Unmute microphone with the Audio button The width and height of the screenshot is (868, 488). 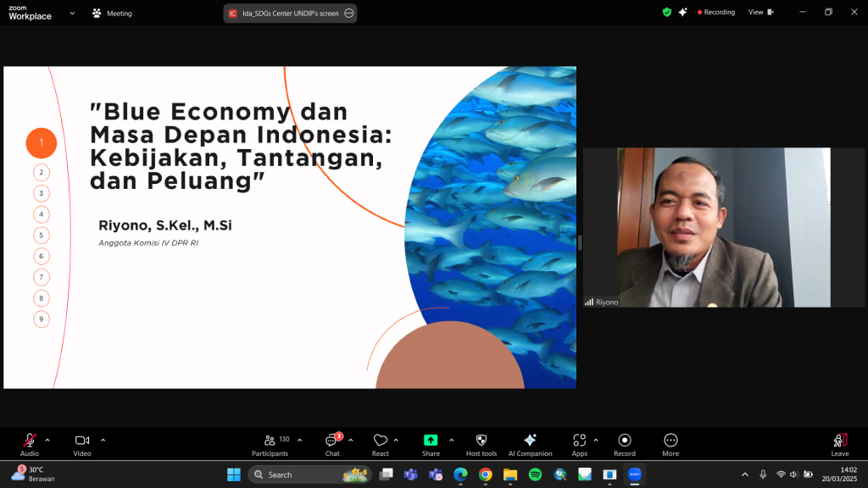(x=30, y=441)
